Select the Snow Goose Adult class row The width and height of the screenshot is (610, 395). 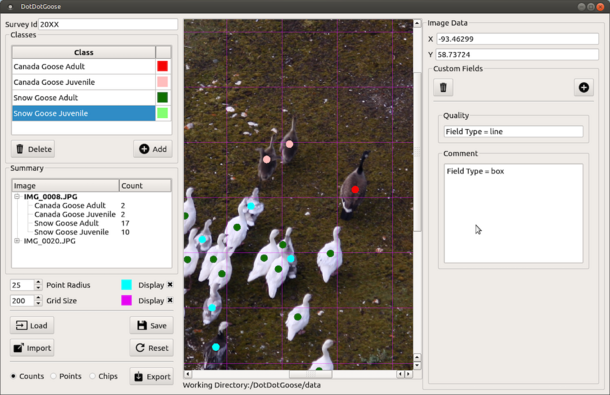(x=84, y=97)
